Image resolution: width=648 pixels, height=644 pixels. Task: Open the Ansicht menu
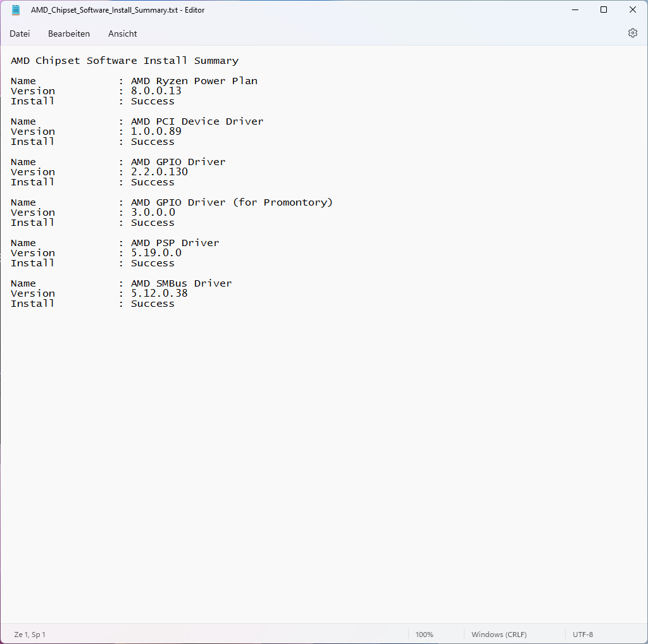pos(122,34)
